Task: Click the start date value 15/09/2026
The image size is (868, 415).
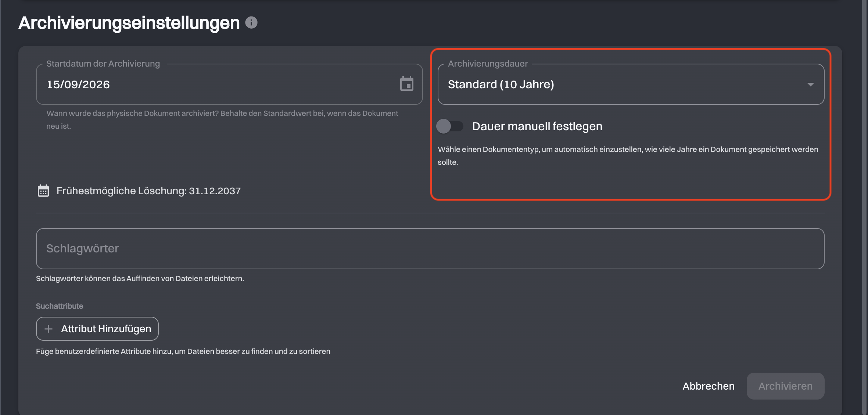Action: [78, 84]
